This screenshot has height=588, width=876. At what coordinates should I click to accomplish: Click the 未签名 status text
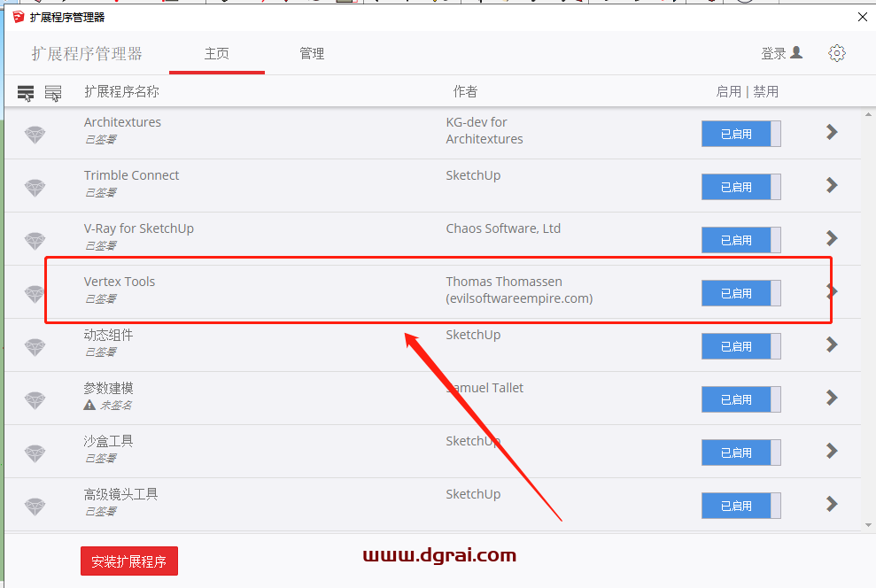pyautogui.click(x=116, y=406)
